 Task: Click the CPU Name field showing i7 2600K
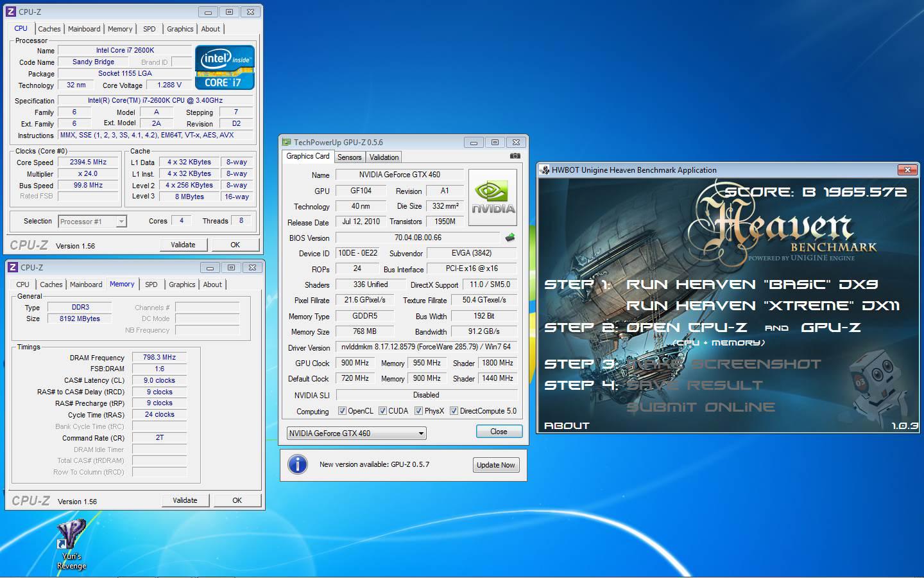click(125, 50)
